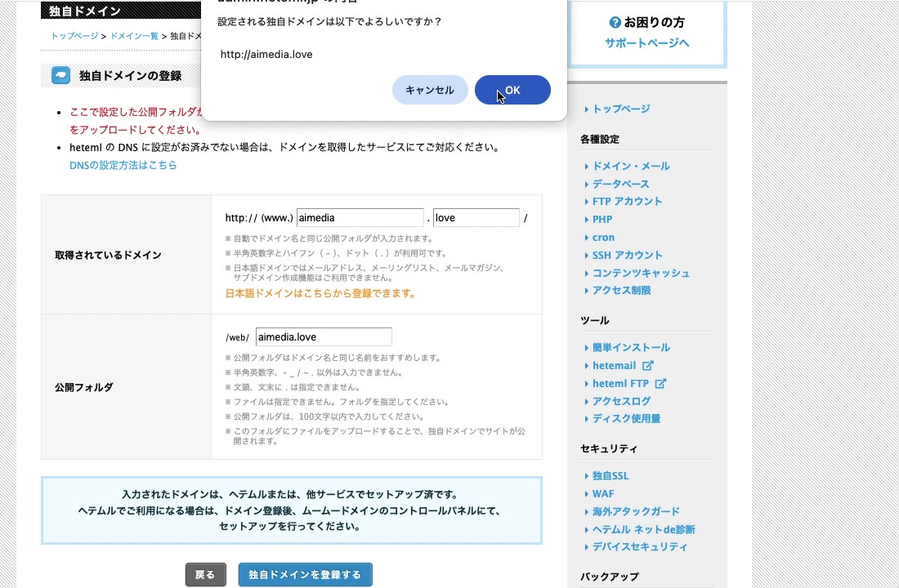Open DNSの設定方法はこちら link
The height and width of the screenshot is (588, 899).
point(123,165)
